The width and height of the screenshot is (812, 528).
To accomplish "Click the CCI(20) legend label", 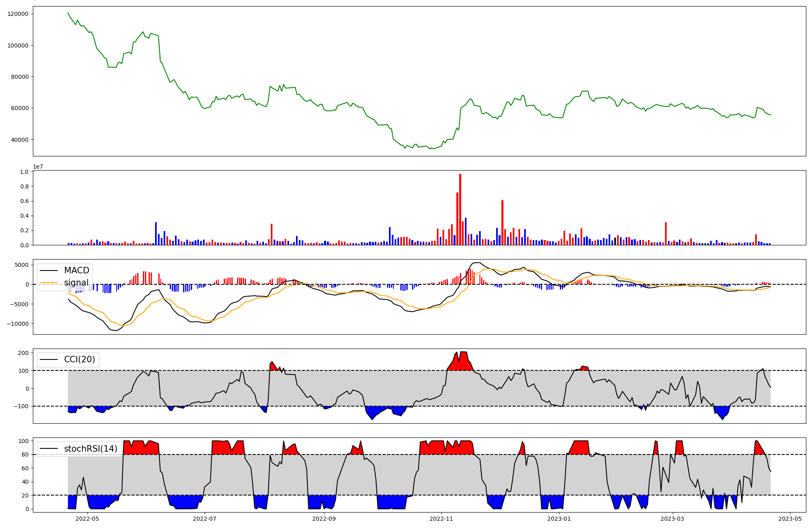I will click(80, 359).
